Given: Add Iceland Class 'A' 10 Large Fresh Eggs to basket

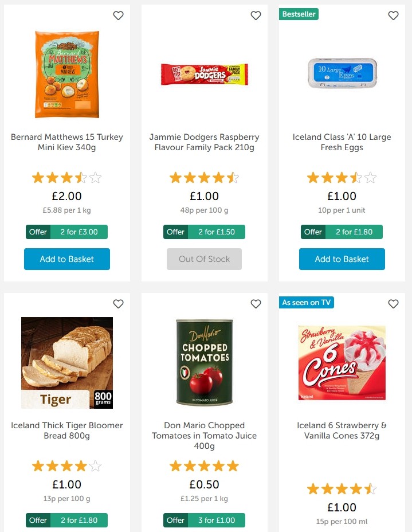Looking at the screenshot, I should point(342,259).
